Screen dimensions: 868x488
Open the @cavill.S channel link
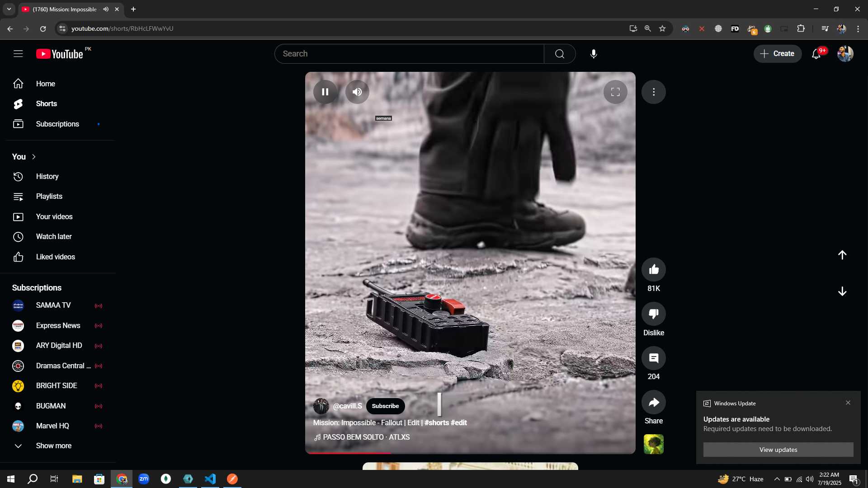[x=347, y=406]
